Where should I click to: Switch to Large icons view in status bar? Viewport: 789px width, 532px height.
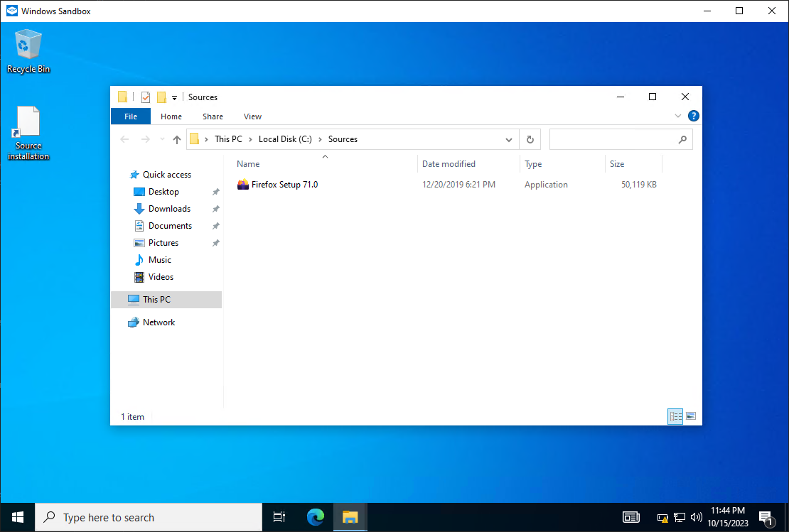coord(691,416)
